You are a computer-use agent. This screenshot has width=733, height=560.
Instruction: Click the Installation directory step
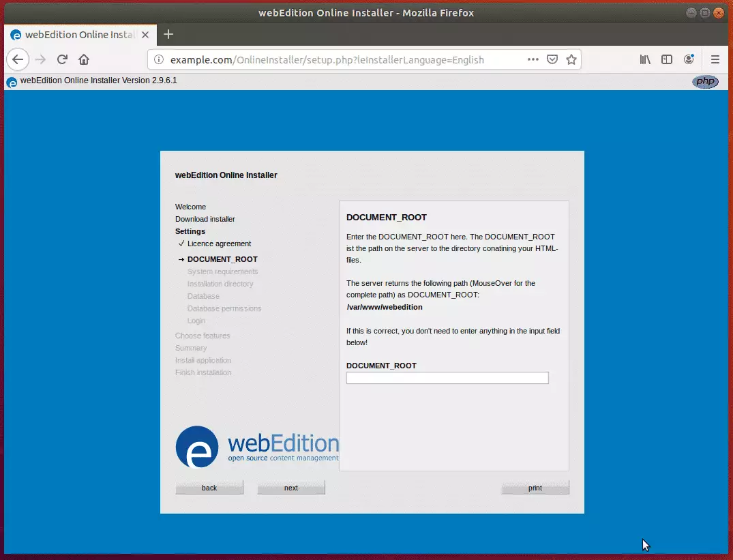pos(220,284)
